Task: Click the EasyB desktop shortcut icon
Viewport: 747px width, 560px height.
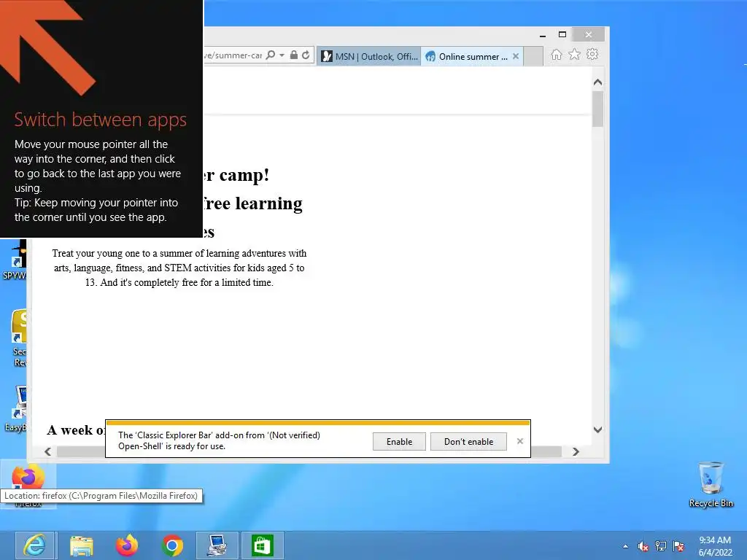Action: 16,408
